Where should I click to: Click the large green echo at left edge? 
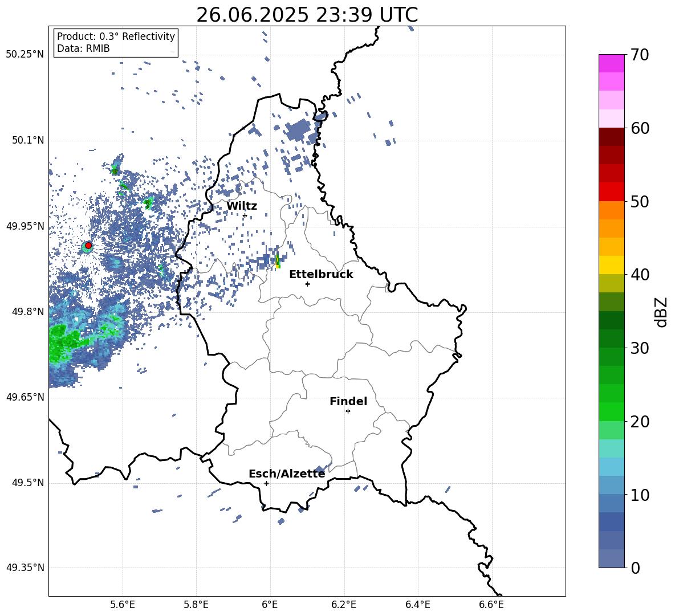tap(62, 344)
